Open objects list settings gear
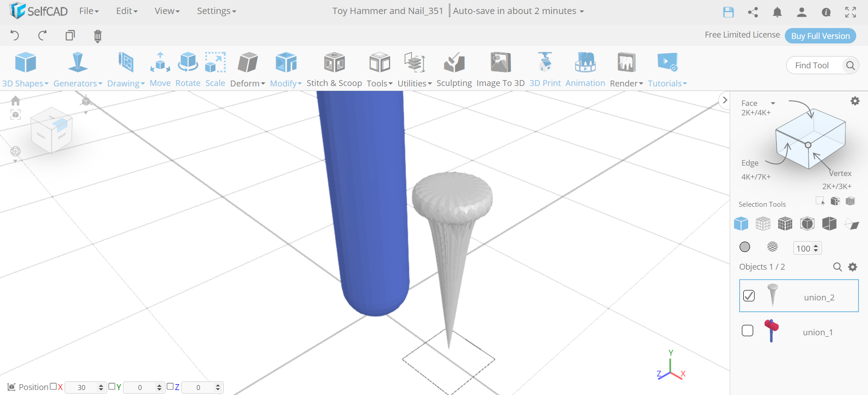Viewport: 868px width, 395px height. point(853,267)
